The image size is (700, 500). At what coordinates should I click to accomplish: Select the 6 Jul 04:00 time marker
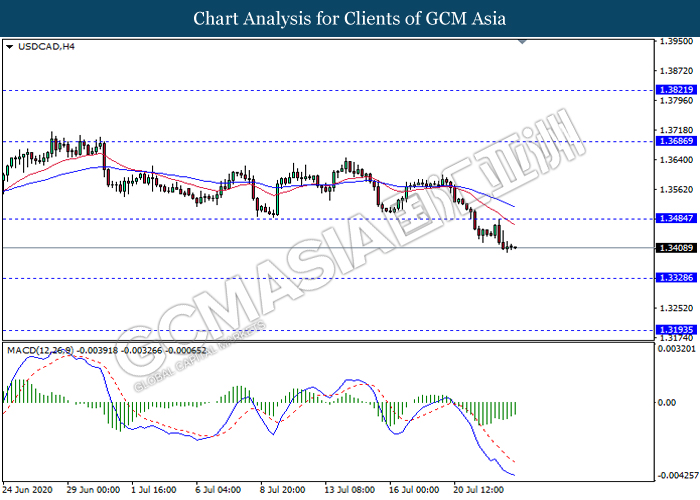(x=217, y=490)
